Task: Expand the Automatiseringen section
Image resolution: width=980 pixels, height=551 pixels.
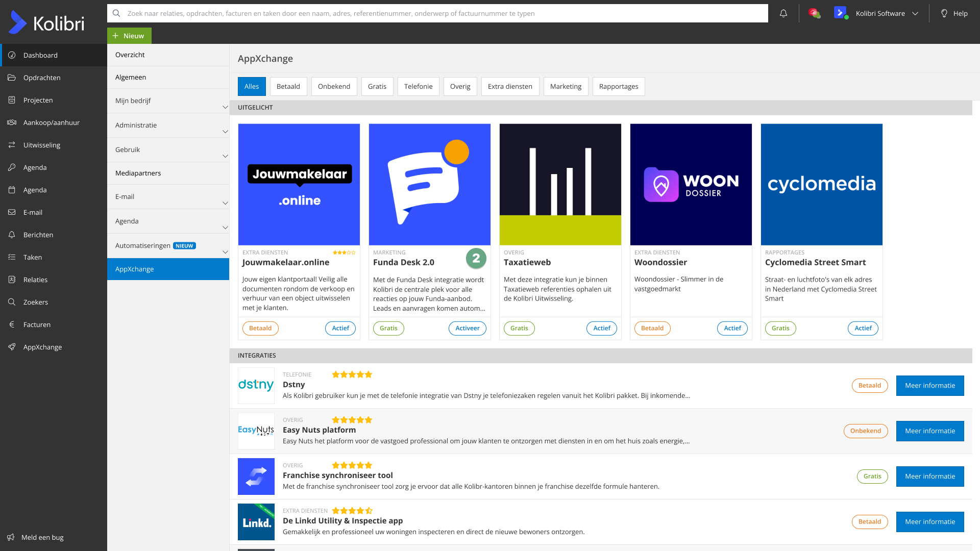Action: point(225,252)
